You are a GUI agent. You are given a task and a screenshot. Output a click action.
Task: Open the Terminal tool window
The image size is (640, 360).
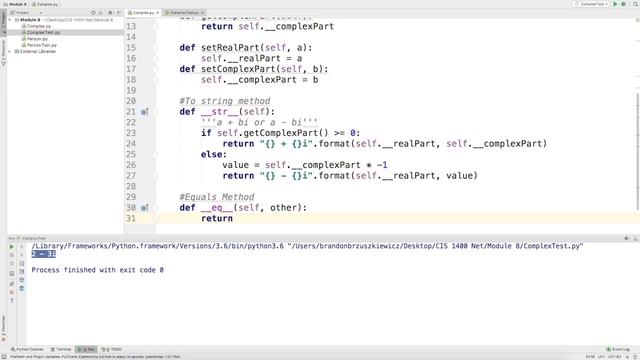pyautogui.click(x=61, y=349)
